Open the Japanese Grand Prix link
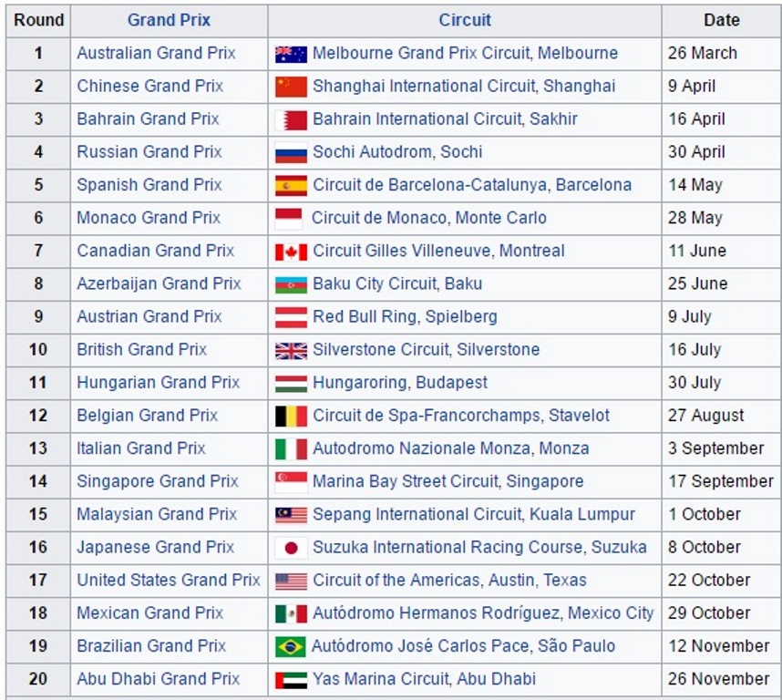Viewport: 782px width, 700px height. pos(155,547)
